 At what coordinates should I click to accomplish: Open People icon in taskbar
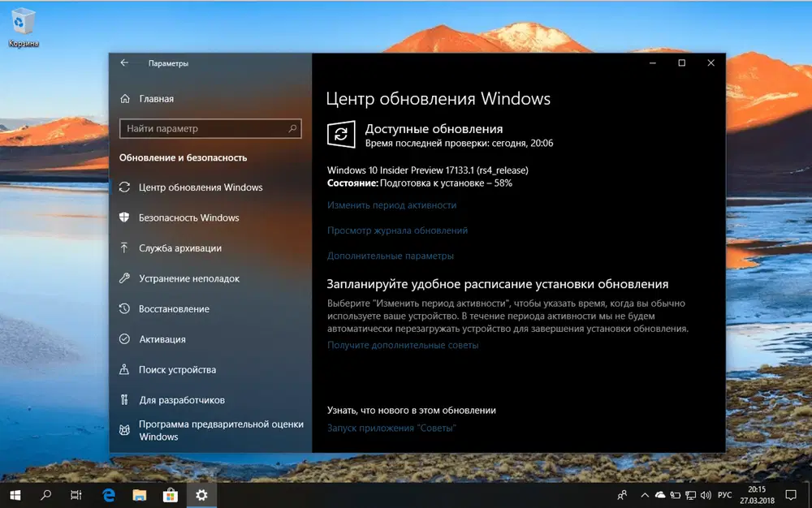pos(622,495)
